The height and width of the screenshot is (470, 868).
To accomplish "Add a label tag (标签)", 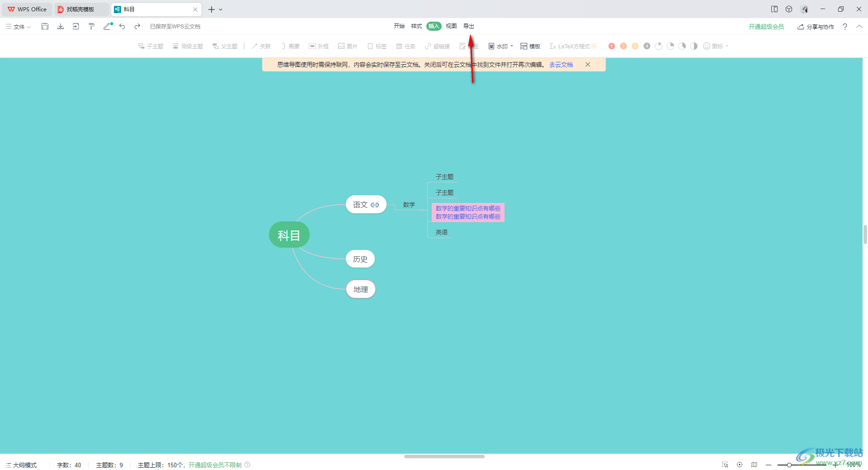I will [x=377, y=46].
